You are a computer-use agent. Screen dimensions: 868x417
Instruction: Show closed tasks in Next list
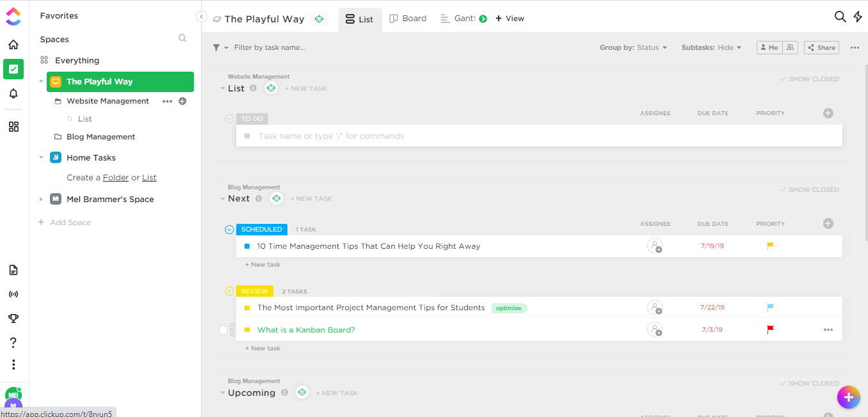(809, 190)
